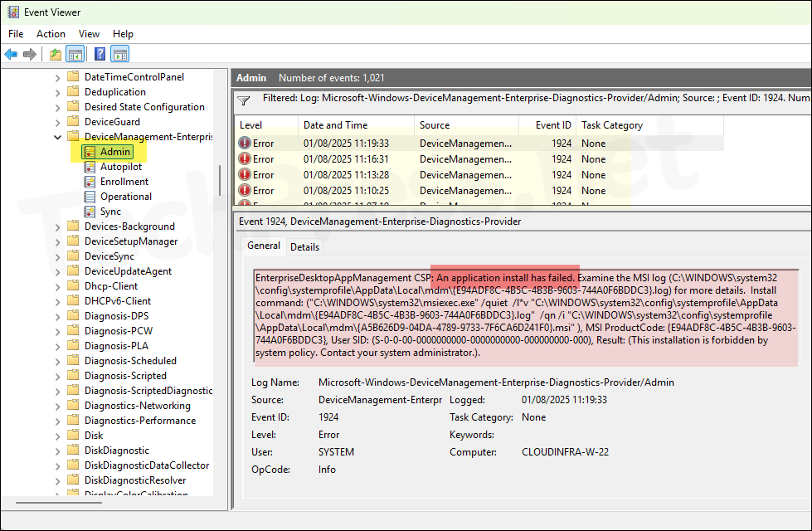
Task: Sort events by Level column header
Action: tap(266, 124)
